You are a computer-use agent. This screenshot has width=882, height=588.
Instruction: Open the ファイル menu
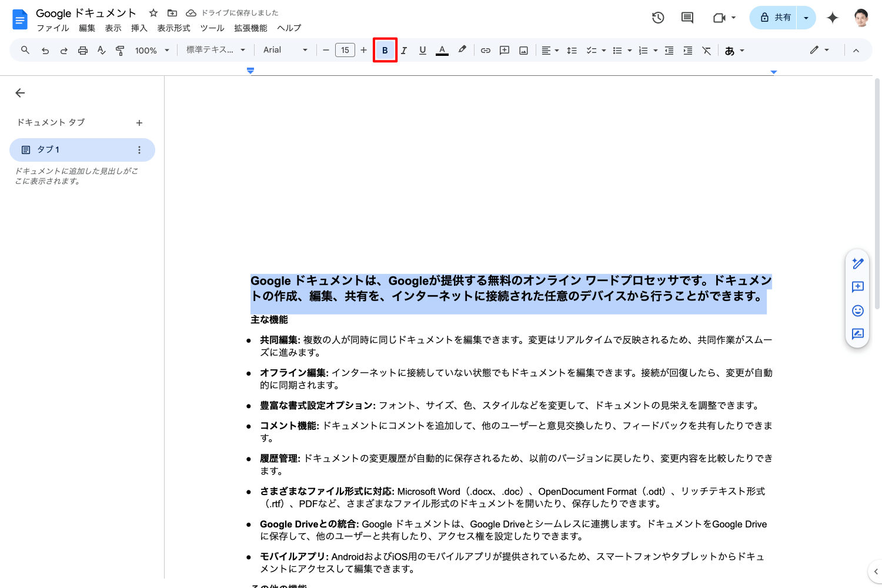tap(53, 28)
